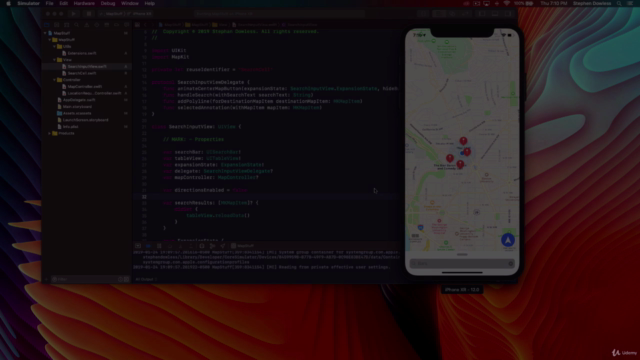
Task: Click Simulate Location arrow in debug bar
Action: 223,246
